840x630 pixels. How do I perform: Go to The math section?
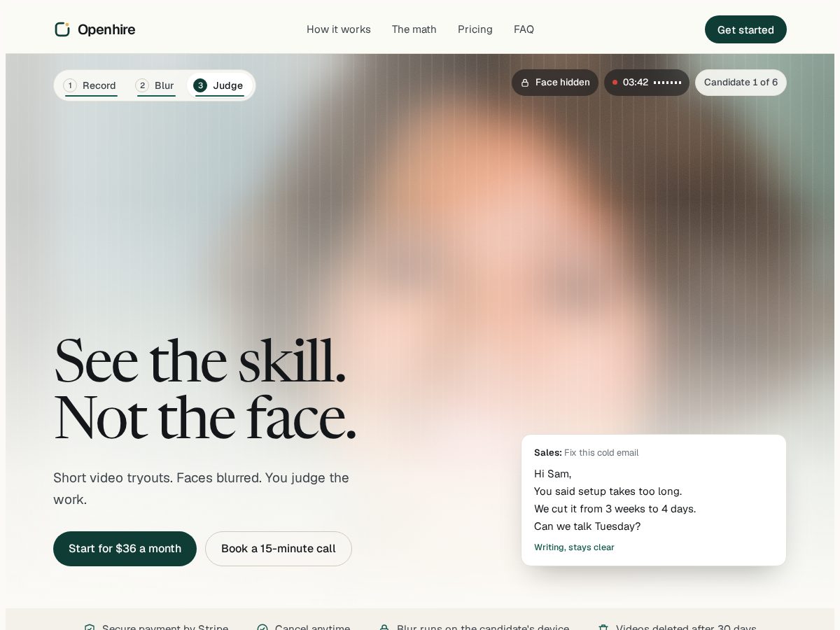414,29
